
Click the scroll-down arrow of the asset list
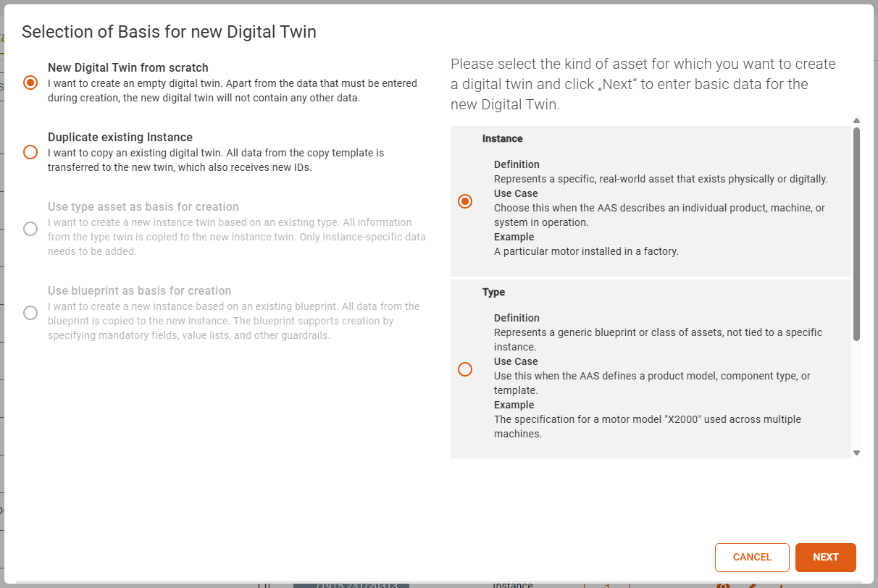point(856,453)
